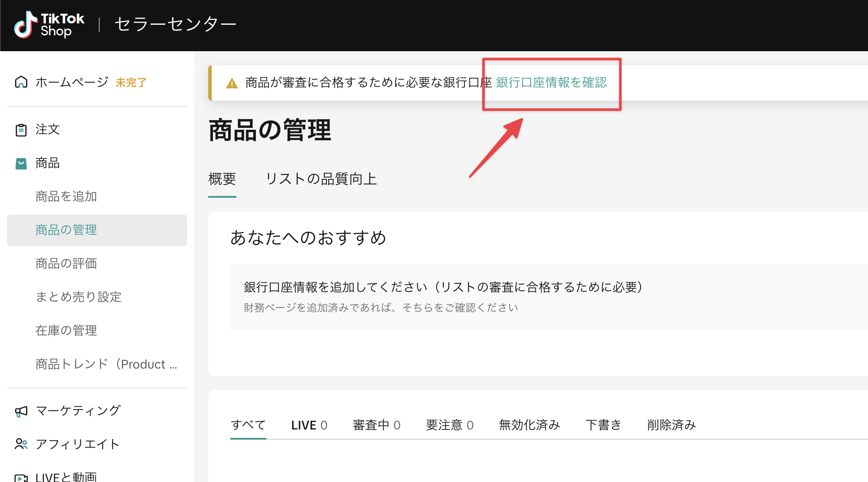Click the home icon beside ホームページ
The width and height of the screenshot is (868, 482).
click(21, 82)
